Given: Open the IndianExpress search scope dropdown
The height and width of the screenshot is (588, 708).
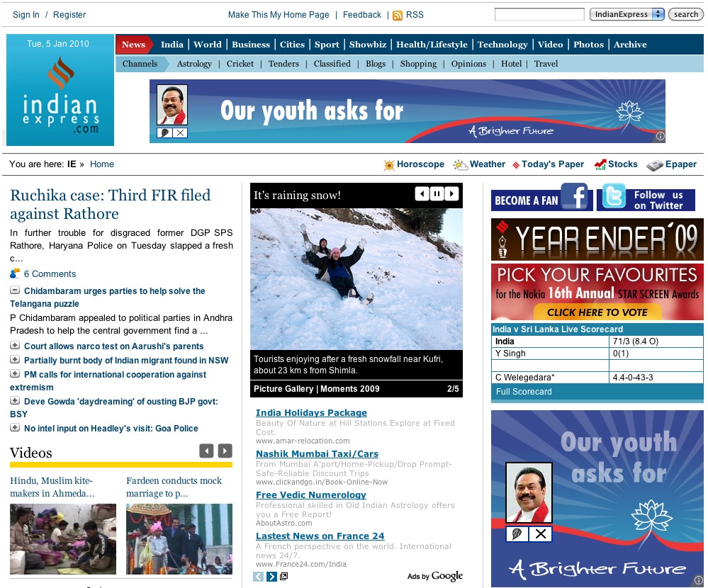Looking at the screenshot, I should [627, 14].
